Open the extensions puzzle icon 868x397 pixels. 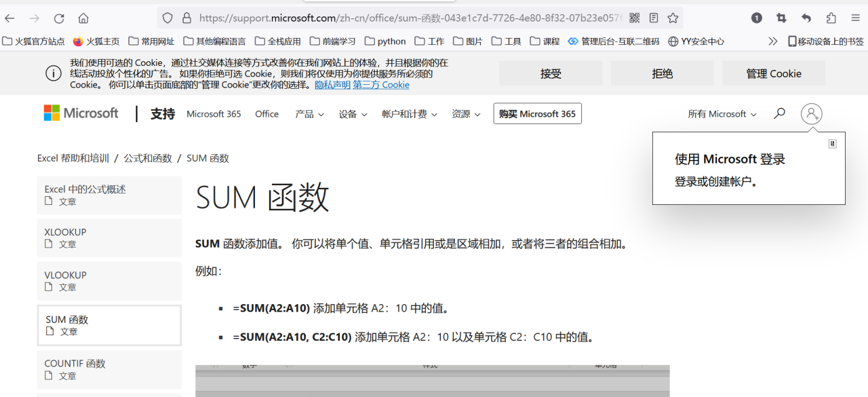[831, 18]
